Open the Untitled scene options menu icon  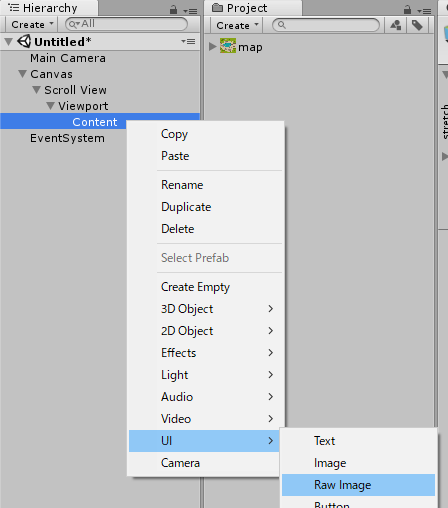pyautogui.click(x=188, y=41)
